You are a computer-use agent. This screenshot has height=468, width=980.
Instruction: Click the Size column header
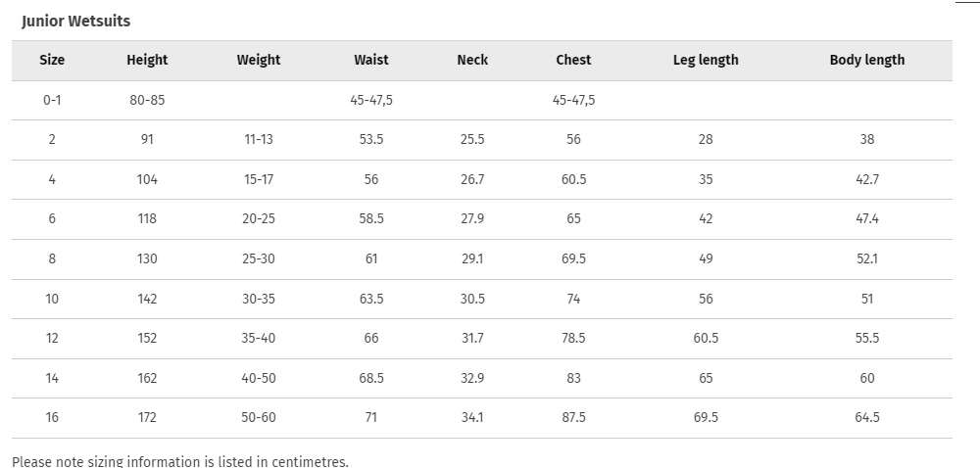pos(52,60)
